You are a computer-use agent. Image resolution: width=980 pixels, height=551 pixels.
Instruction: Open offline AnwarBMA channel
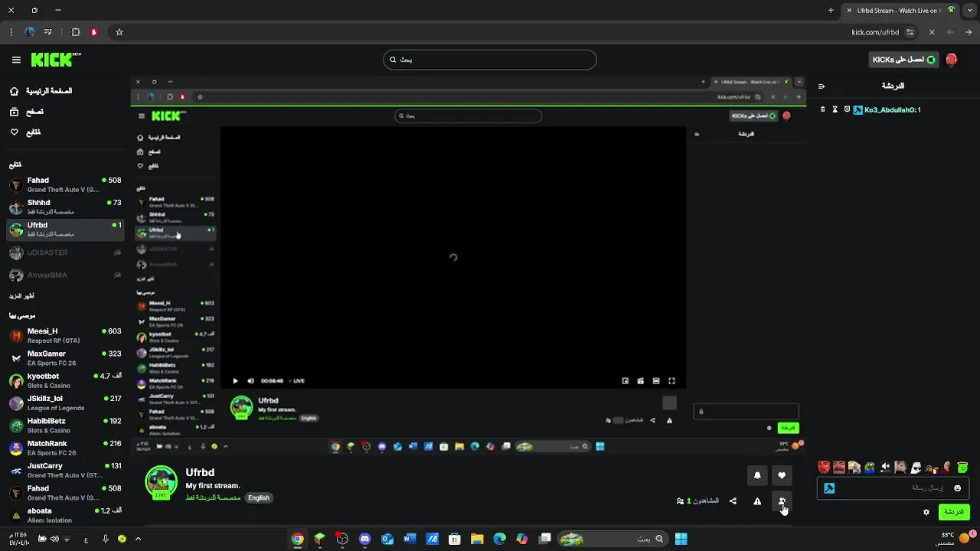coord(65,275)
